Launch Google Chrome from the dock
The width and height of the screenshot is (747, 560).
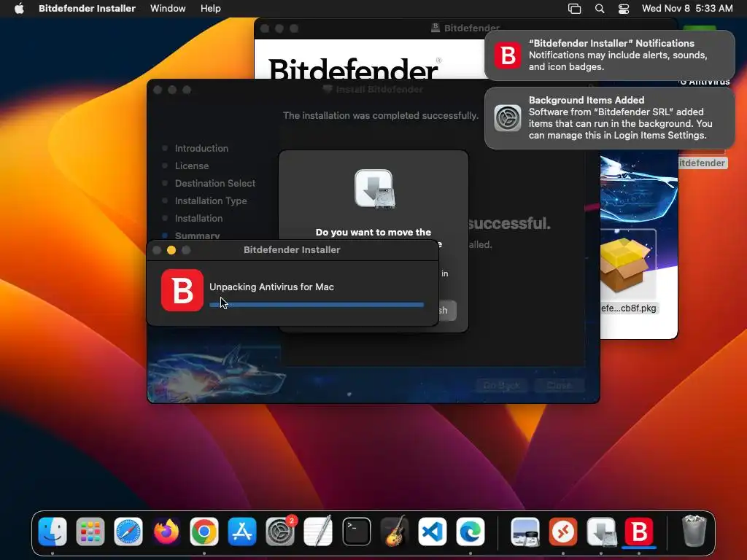pyautogui.click(x=204, y=532)
